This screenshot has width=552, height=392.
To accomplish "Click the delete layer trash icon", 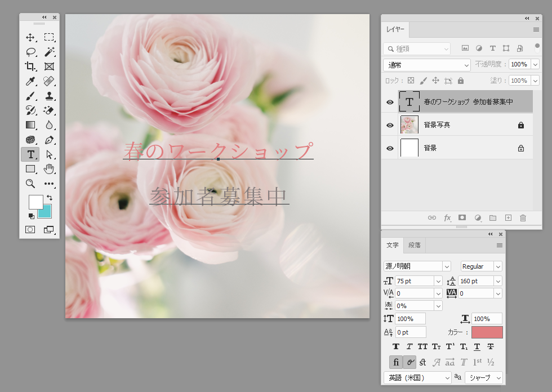I will [523, 218].
